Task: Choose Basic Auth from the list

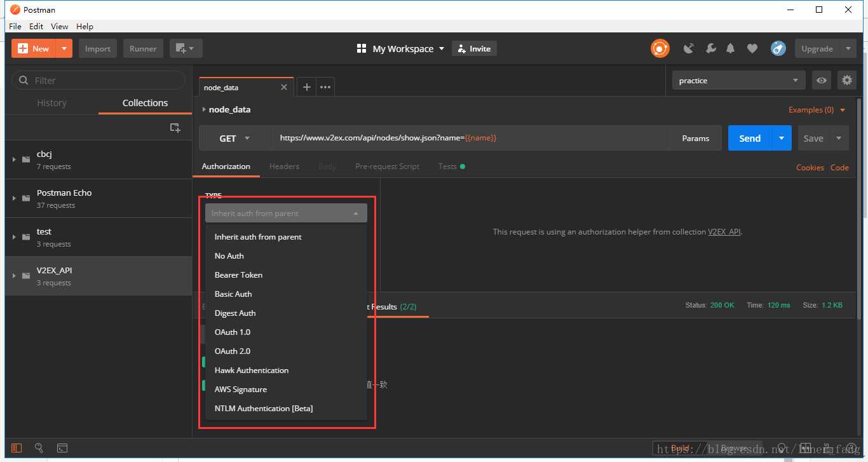Action: (286, 294)
